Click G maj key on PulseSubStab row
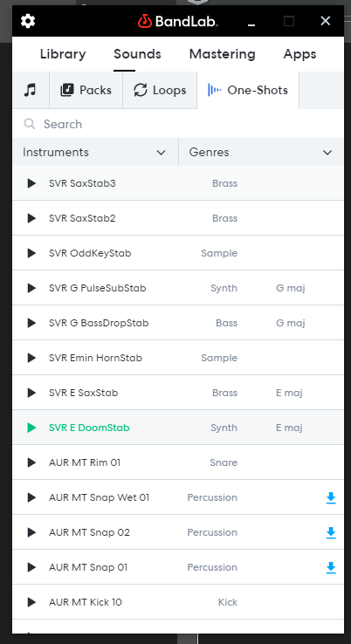 pos(291,288)
